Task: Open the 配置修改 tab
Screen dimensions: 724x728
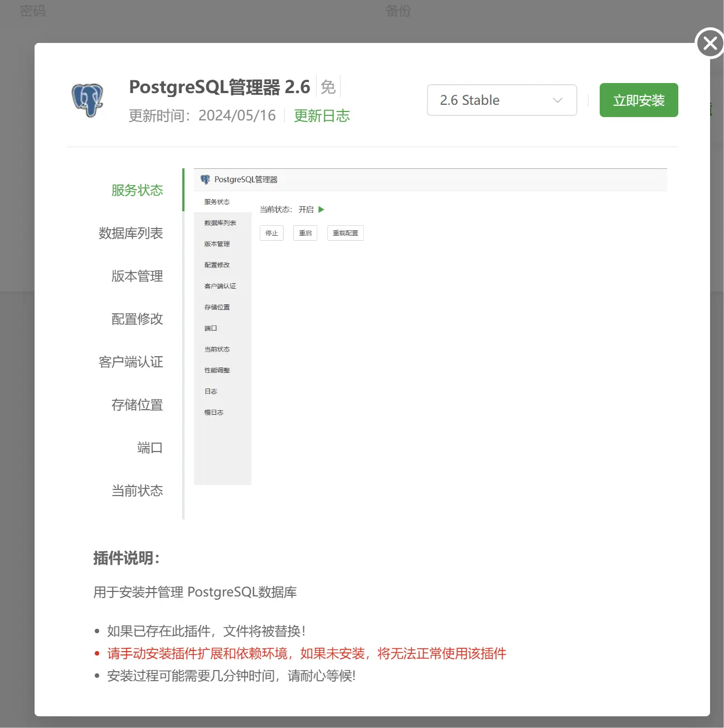Action: (137, 319)
